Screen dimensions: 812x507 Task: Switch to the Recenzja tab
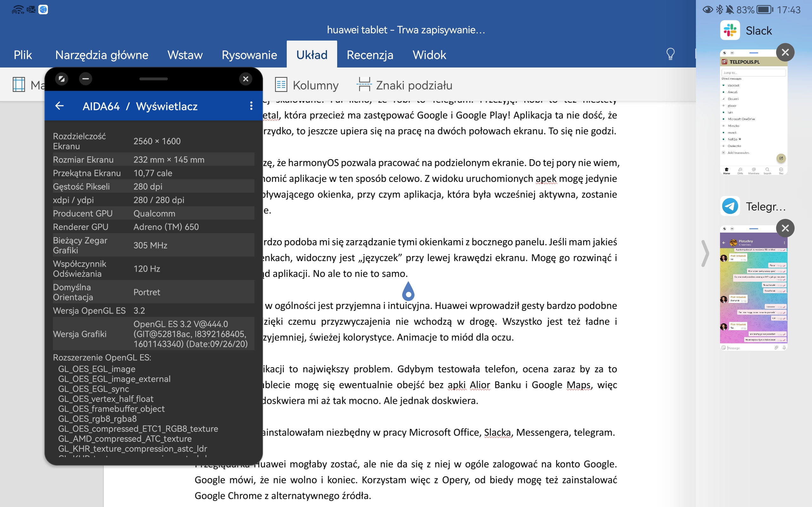370,55
